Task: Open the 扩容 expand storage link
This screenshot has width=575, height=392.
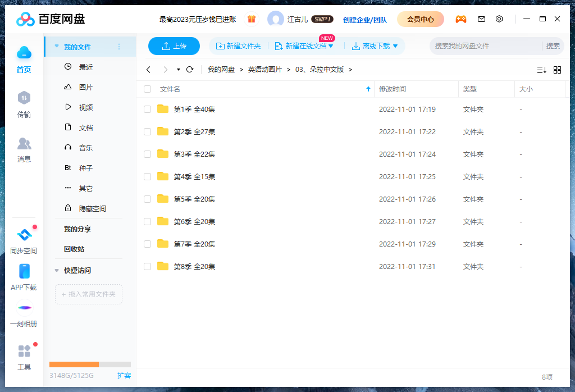Action: (124, 375)
